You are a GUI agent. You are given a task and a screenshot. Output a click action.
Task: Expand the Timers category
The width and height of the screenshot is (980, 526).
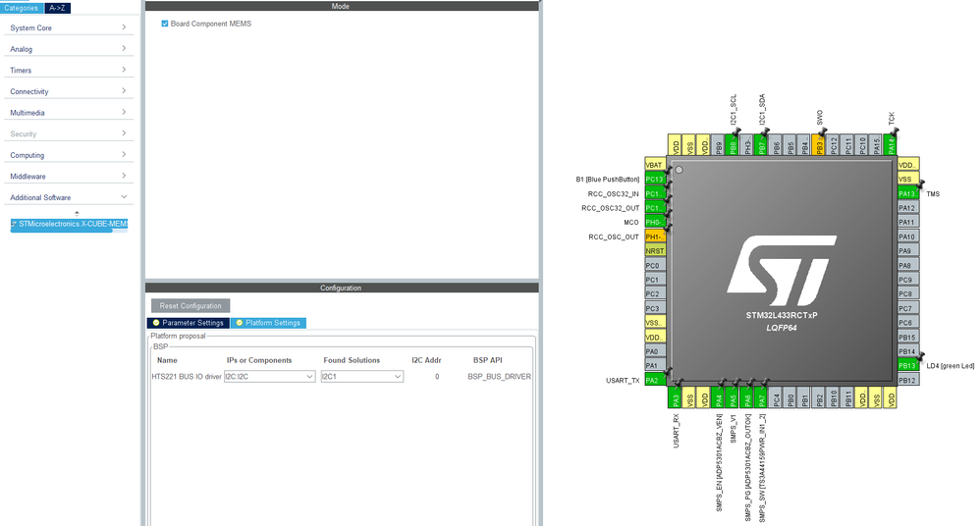click(69, 70)
